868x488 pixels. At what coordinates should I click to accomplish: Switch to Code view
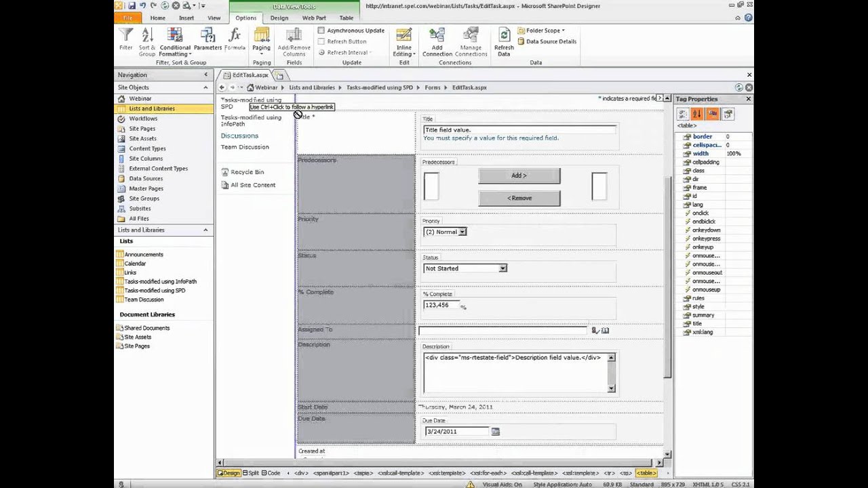click(271, 473)
